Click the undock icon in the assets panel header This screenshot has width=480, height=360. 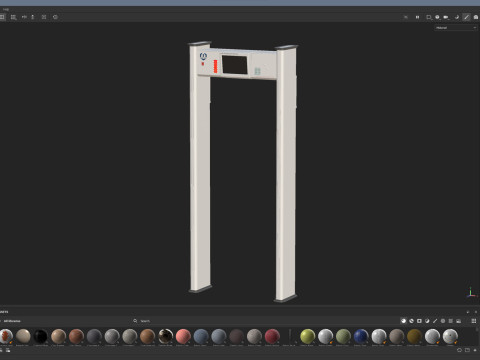click(468, 312)
